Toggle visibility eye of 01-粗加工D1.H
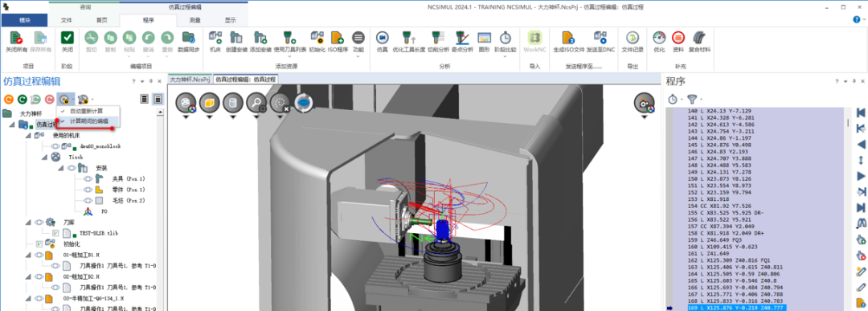 39,255
